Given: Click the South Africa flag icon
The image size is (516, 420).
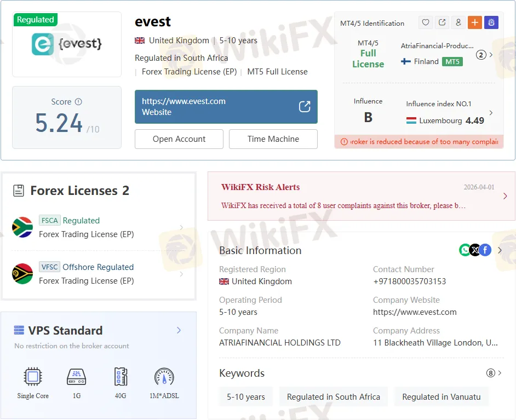Looking at the screenshot, I should tap(22, 227).
